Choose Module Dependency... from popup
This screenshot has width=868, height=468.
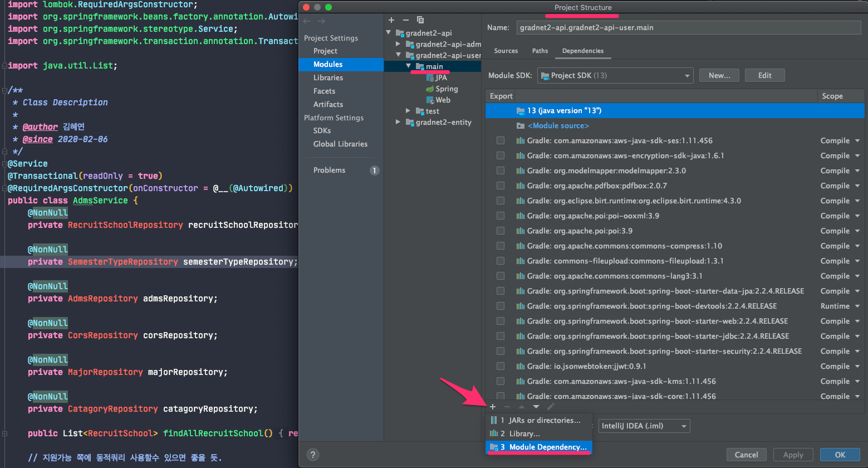539,447
